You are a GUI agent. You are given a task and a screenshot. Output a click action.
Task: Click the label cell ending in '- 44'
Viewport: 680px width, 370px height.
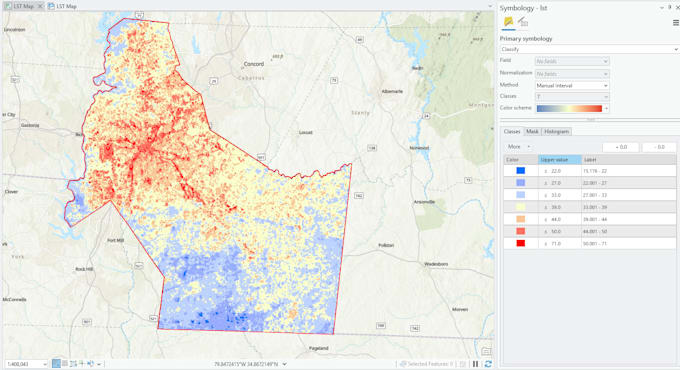click(628, 219)
